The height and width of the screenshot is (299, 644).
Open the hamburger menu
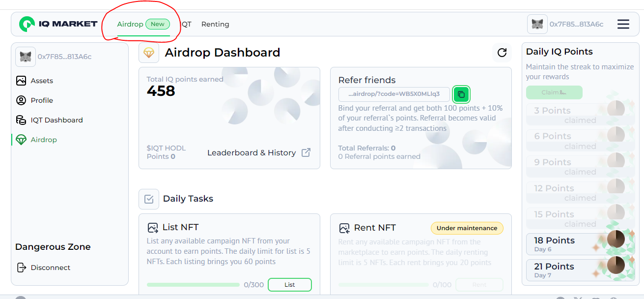click(623, 24)
